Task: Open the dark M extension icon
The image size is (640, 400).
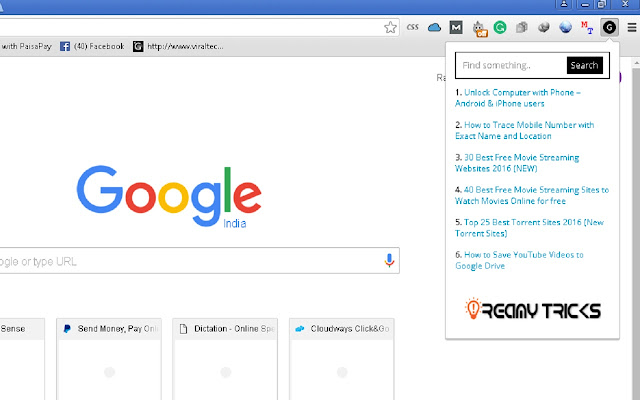Action: [x=456, y=27]
